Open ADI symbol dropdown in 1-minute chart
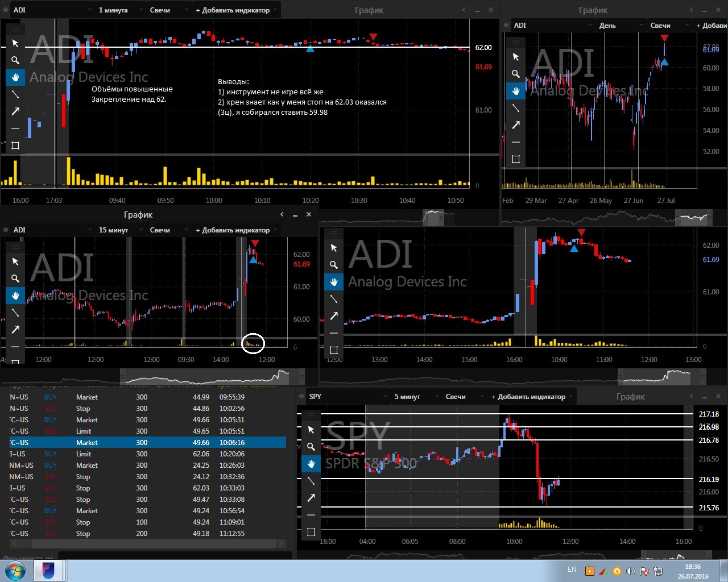 tap(52, 10)
